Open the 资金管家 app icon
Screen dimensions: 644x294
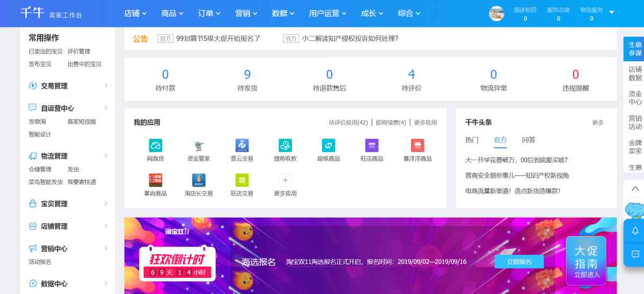[199, 145]
